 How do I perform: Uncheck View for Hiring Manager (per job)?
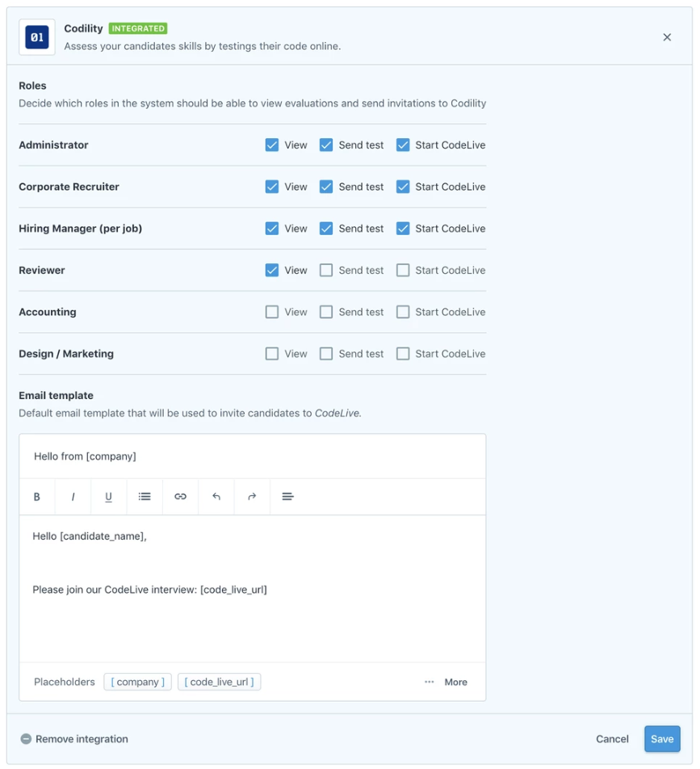[272, 229]
